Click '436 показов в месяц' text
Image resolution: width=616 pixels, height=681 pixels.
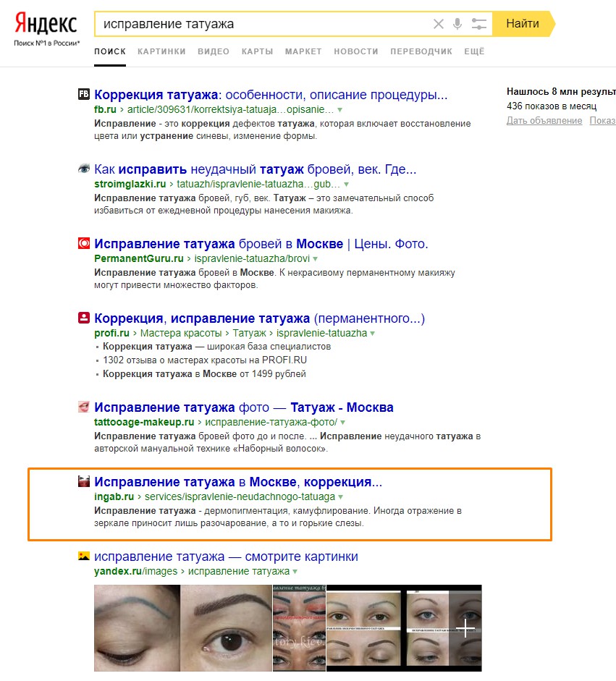pyautogui.click(x=552, y=106)
